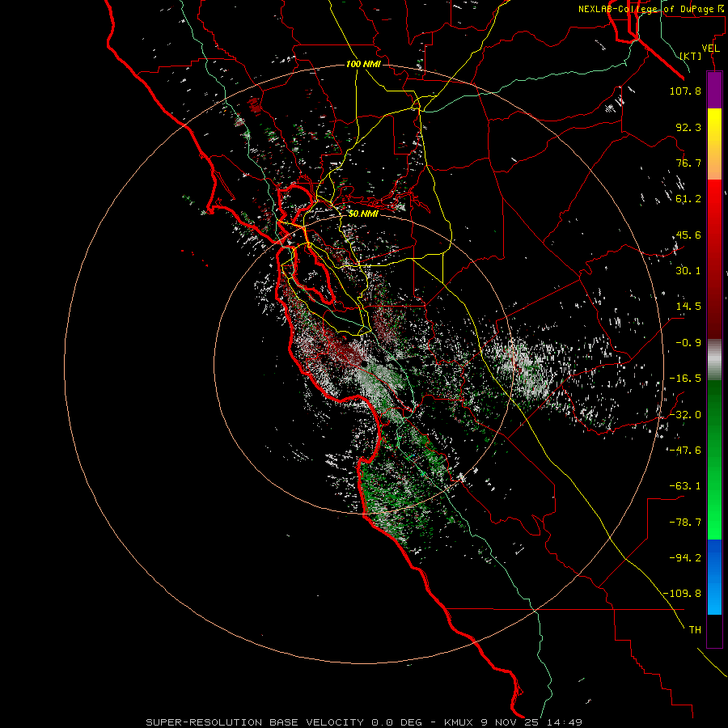Pick the purple segment of the velocity color bar

click(714, 90)
